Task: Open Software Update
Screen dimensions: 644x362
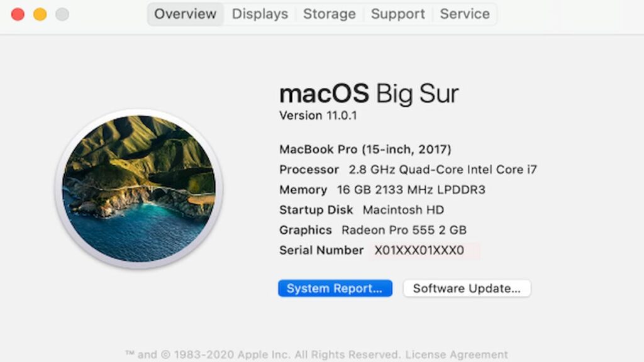Action: tap(467, 288)
